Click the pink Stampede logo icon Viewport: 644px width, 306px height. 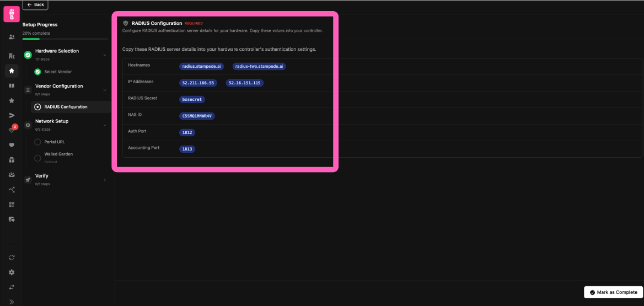(12, 14)
